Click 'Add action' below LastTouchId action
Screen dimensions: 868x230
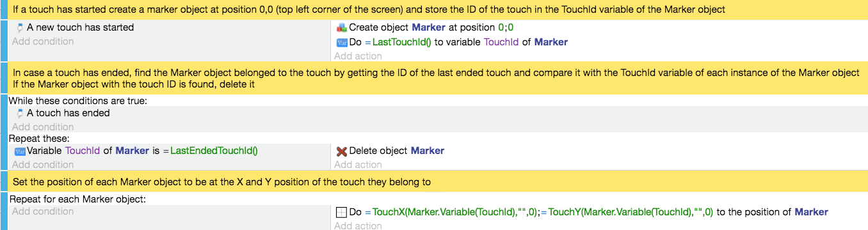tap(358, 56)
